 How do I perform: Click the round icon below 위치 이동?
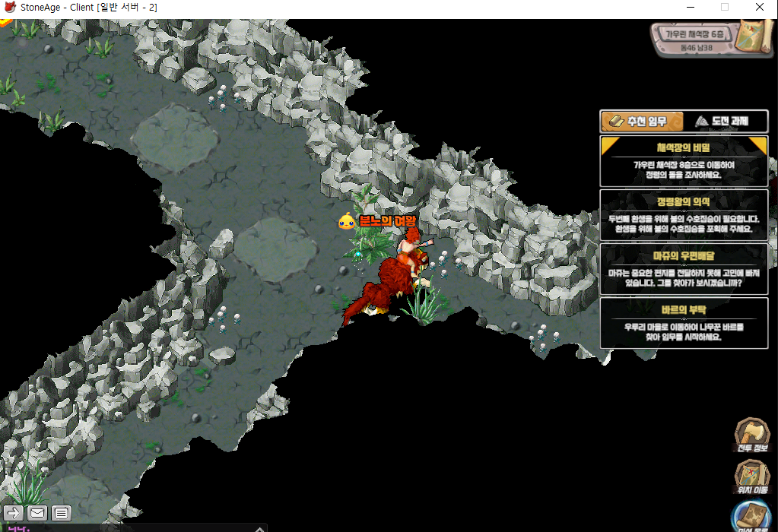click(x=753, y=517)
